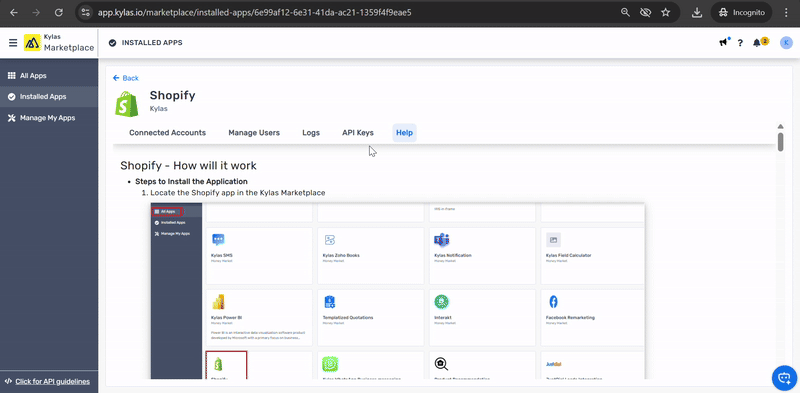Open browser downloads

[697, 13]
